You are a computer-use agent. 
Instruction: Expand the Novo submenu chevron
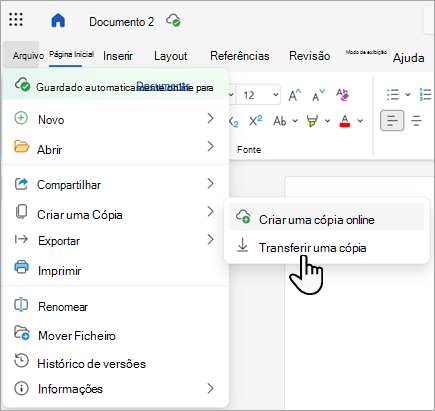(x=210, y=118)
